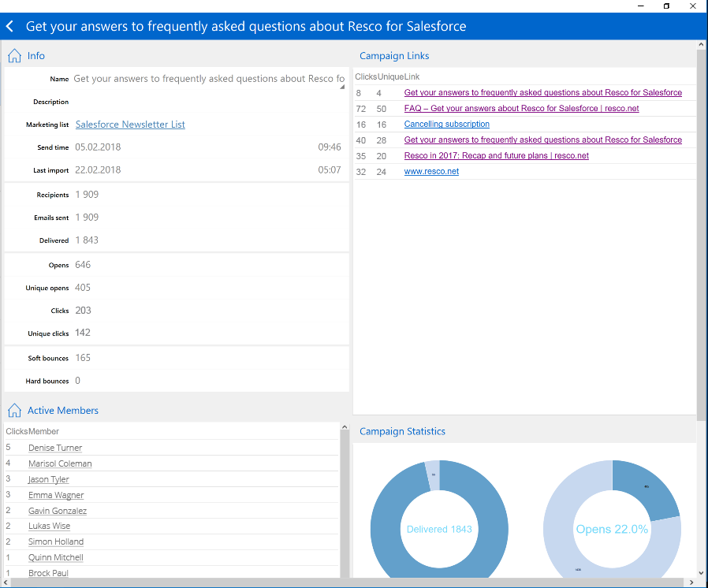Open member Lukas Wise

click(49, 527)
